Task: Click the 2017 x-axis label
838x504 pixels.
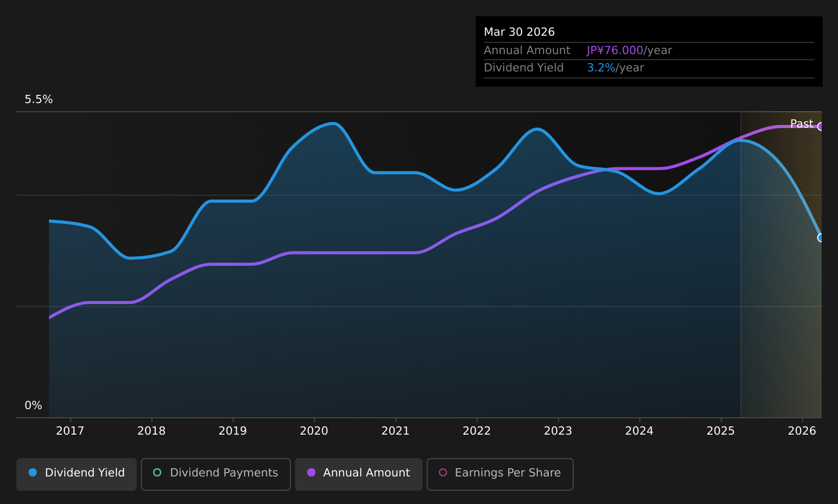Action: (70, 431)
